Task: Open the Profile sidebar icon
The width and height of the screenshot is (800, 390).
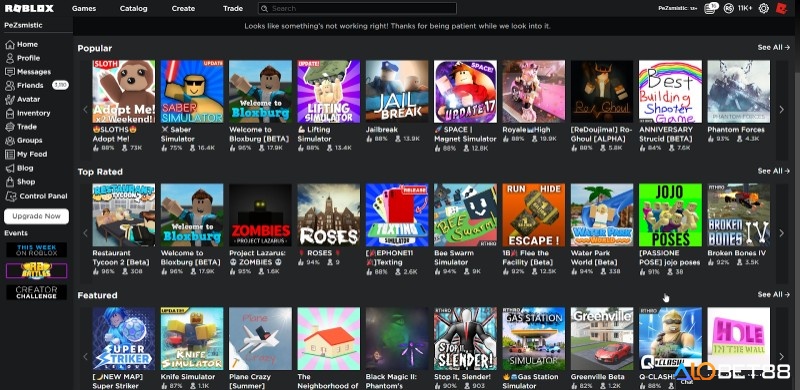Action: click(10, 58)
